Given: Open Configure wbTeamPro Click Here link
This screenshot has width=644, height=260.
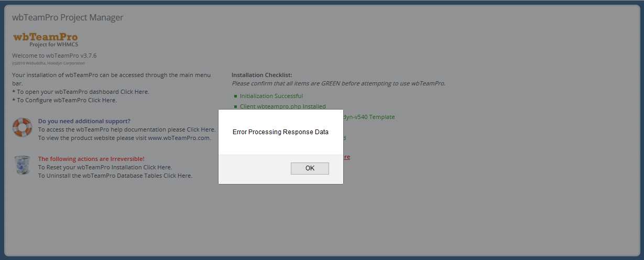Looking at the screenshot, I should point(102,100).
